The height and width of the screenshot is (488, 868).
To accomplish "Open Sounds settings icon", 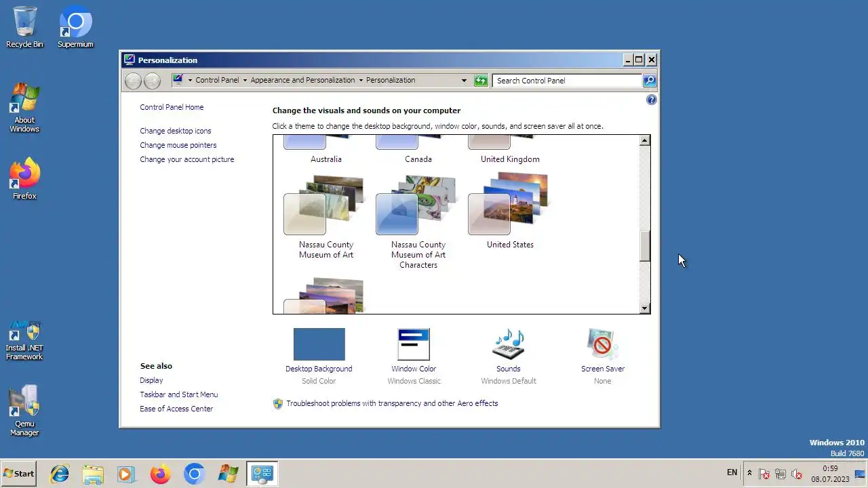I will click(508, 344).
